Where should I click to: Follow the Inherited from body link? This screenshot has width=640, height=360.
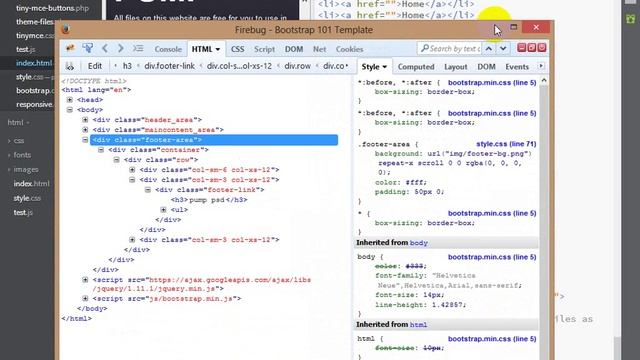point(419,243)
